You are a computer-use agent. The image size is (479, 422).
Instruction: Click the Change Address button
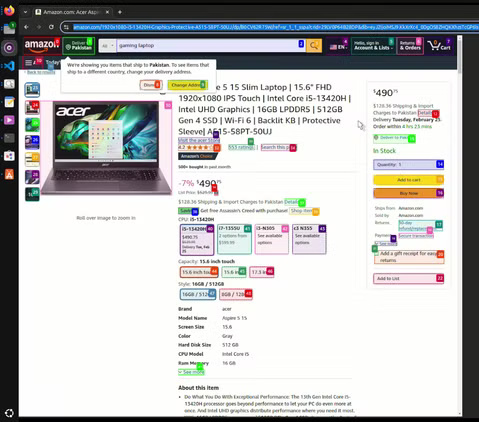tap(188, 85)
